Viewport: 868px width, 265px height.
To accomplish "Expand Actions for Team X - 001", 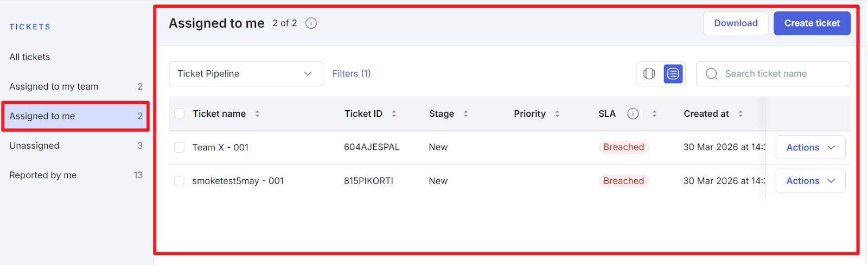I will (810, 147).
